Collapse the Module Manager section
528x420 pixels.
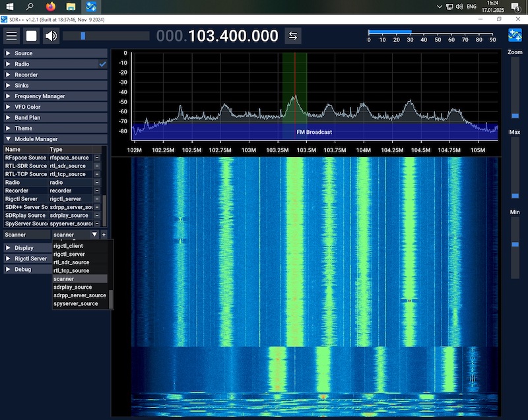tap(55, 139)
